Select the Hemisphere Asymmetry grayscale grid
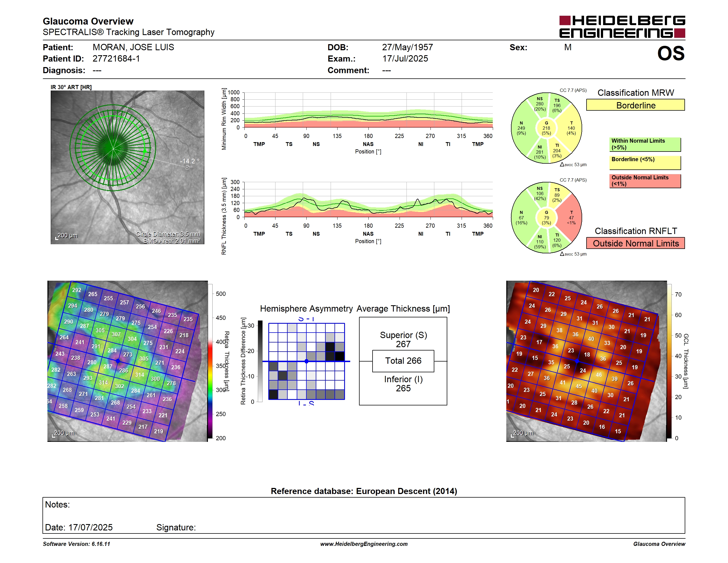728x563 pixels. (x=306, y=361)
